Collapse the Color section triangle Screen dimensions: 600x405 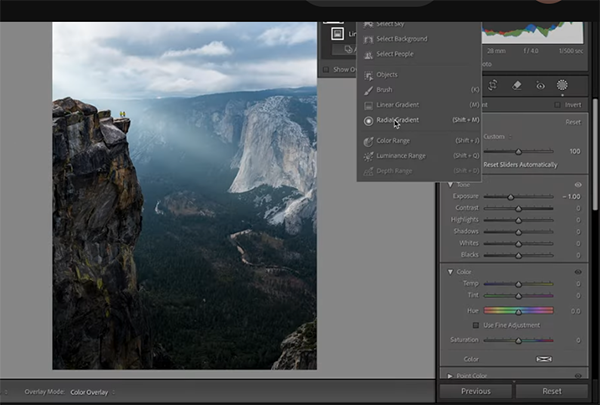point(451,271)
